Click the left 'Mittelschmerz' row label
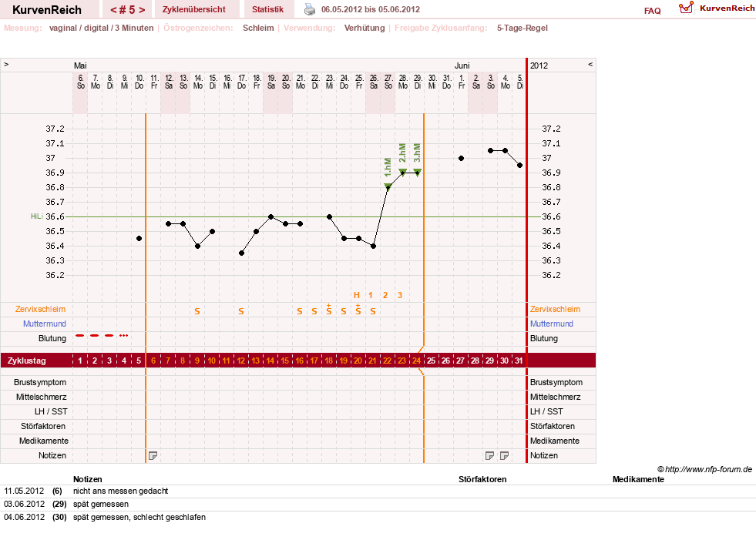756x540 pixels. [x=41, y=397]
